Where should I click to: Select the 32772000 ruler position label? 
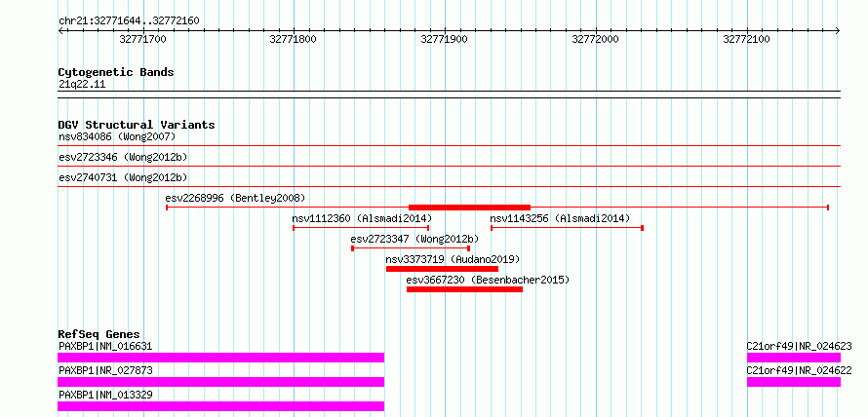596,39
